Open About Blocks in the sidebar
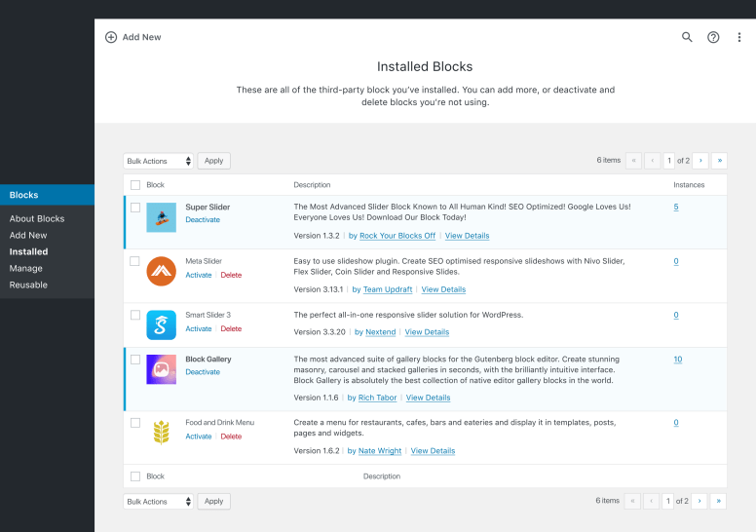The image size is (756, 532). click(x=37, y=218)
